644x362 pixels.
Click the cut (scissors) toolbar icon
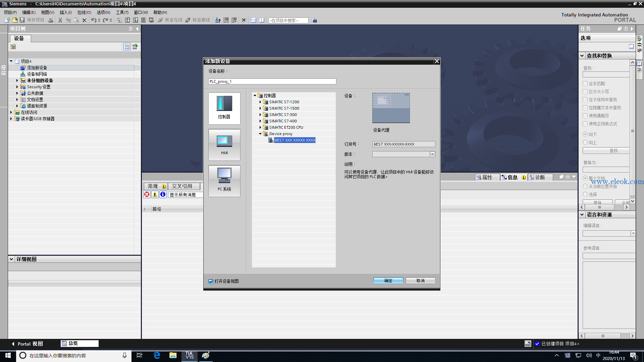point(60,20)
